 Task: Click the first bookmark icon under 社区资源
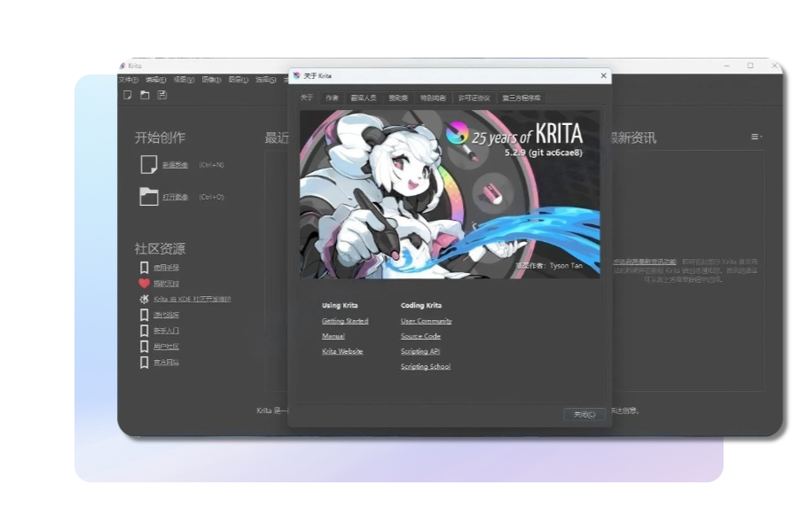coord(144,267)
